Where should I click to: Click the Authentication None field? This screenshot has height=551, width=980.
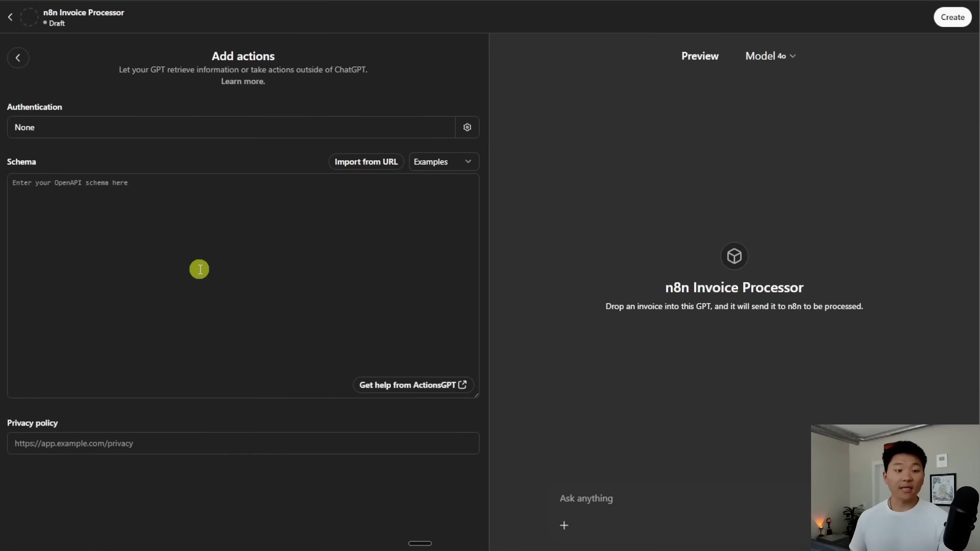231,127
